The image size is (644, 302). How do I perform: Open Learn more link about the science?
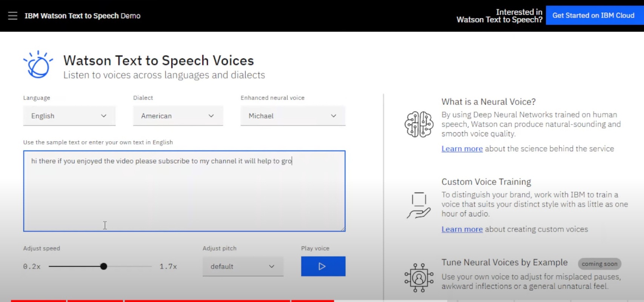tap(462, 149)
